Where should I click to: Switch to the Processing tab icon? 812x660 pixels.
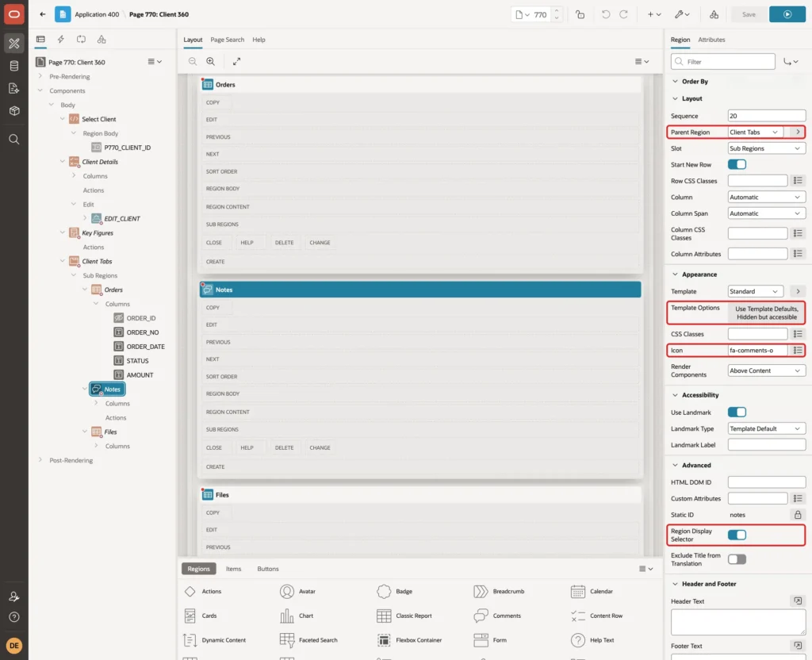click(82, 40)
